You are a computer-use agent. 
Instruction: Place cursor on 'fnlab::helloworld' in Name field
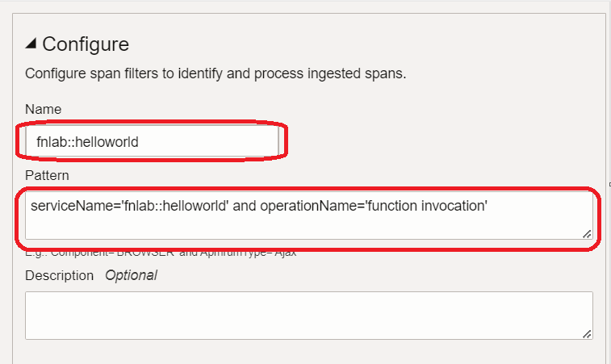click(88, 142)
